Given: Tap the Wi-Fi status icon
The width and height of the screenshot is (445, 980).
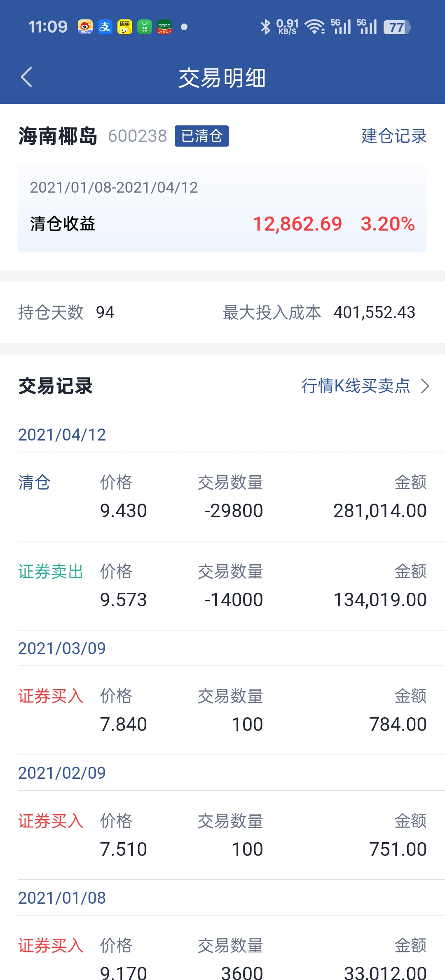Looking at the screenshot, I should tap(315, 27).
